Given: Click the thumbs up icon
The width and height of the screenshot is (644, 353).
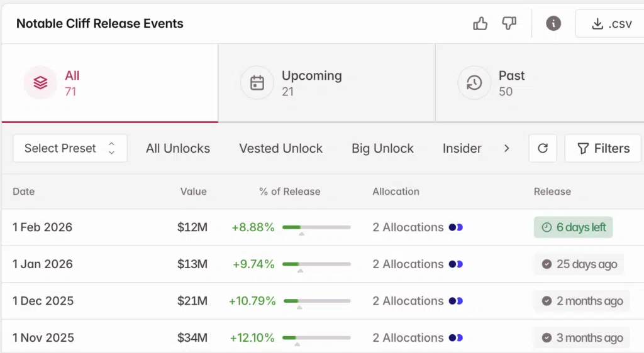Looking at the screenshot, I should click(x=480, y=24).
